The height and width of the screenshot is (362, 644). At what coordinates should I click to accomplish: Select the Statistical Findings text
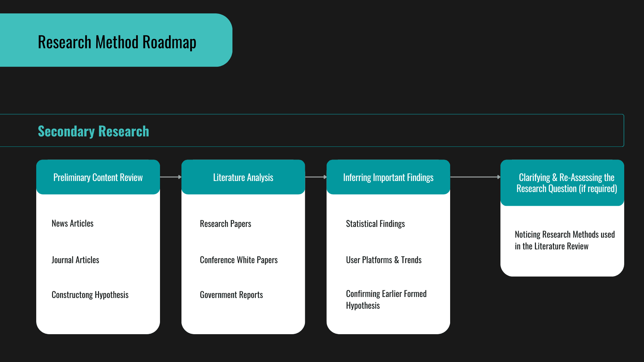point(375,224)
